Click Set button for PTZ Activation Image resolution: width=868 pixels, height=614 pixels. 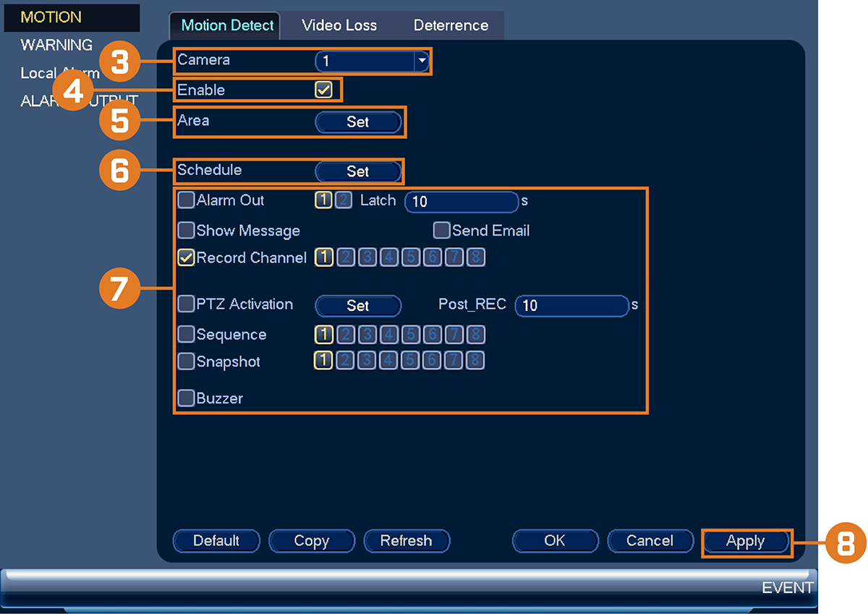coord(358,306)
